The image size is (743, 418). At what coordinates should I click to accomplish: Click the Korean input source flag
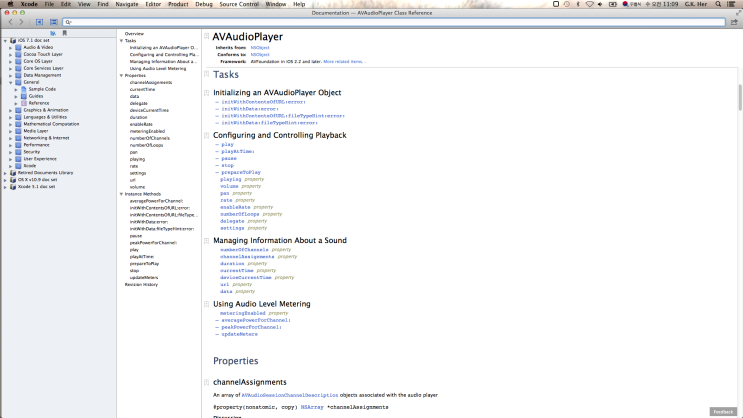(x=625, y=4)
